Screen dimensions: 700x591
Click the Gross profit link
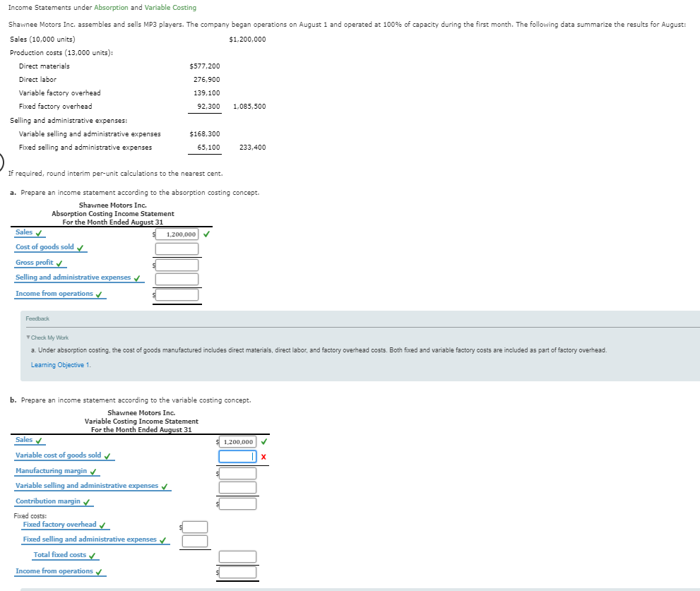tap(33, 263)
